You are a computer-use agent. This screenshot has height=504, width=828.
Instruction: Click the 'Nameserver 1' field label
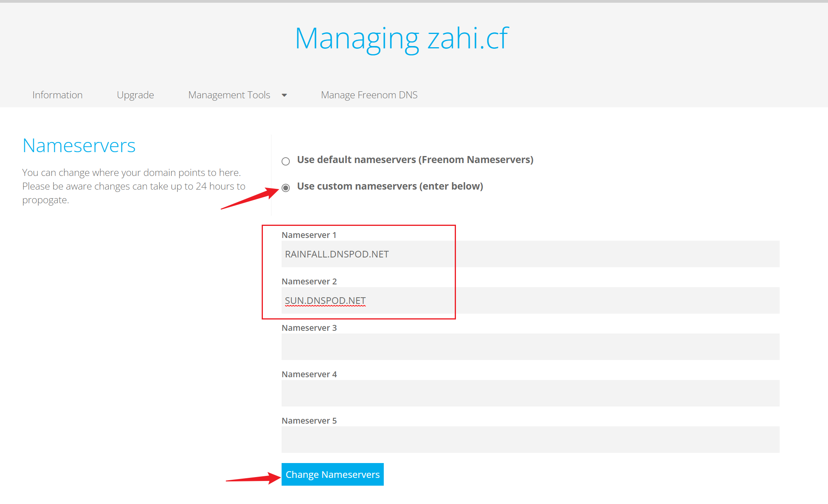[309, 235]
